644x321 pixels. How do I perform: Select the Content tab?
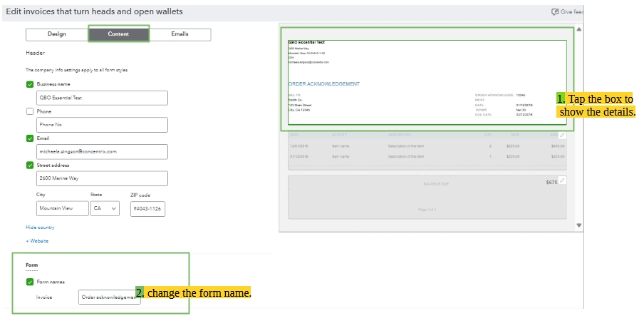pyautogui.click(x=118, y=34)
